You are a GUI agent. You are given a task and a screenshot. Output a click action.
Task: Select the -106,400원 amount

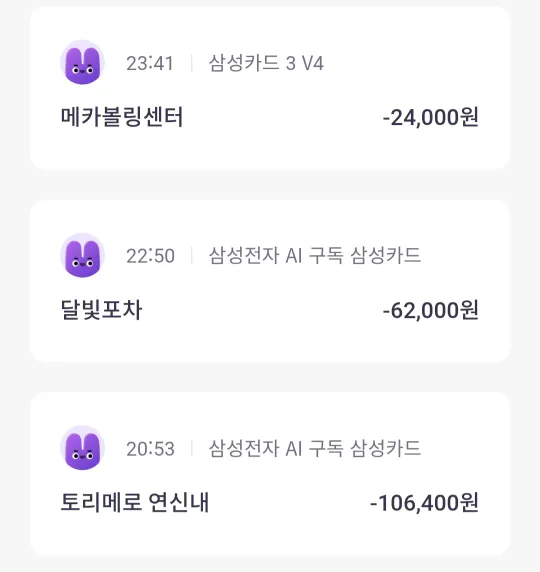[424, 503]
